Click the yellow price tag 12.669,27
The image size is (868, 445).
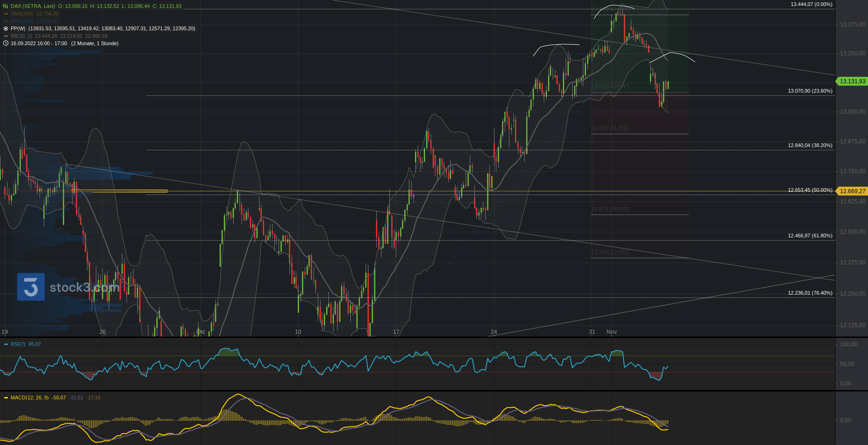click(x=852, y=191)
